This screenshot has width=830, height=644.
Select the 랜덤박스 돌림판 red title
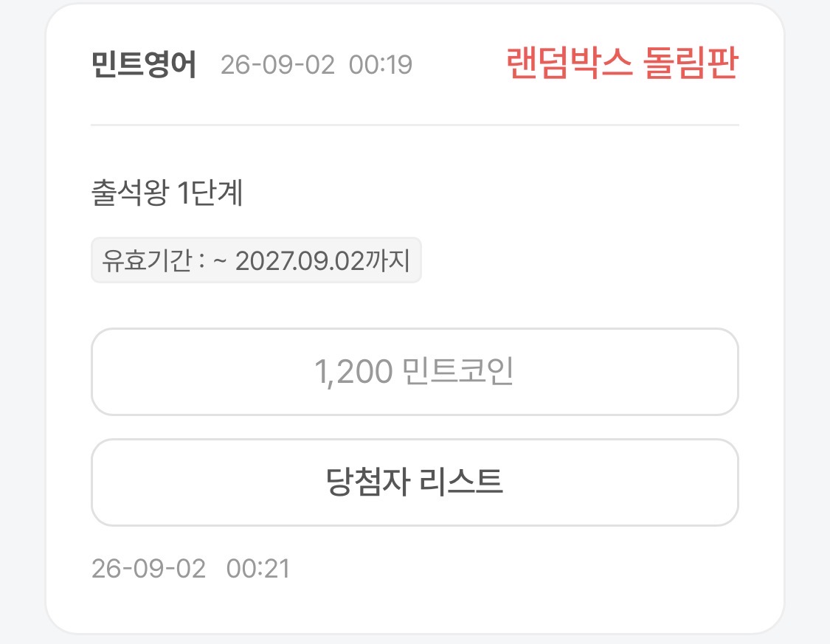tap(622, 63)
